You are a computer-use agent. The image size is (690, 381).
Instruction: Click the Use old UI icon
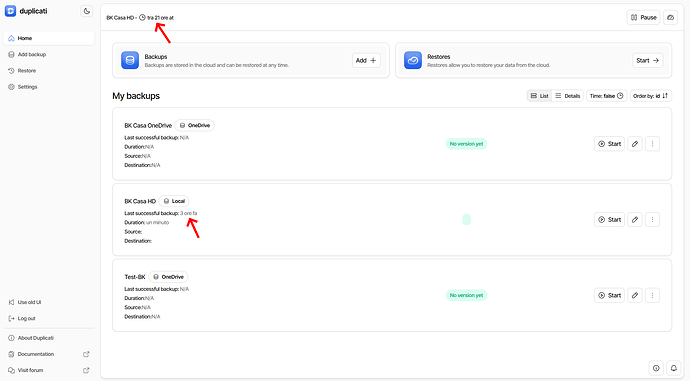point(11,302)
